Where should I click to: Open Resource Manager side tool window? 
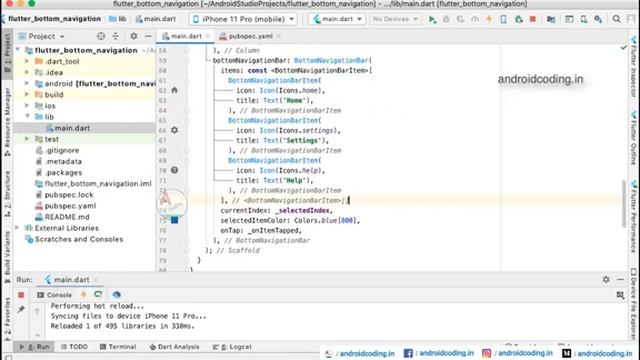[7, 122]
